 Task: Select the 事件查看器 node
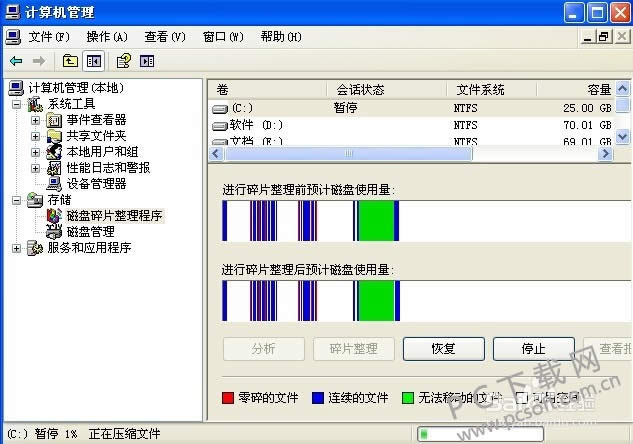click(x=95, y=120)
